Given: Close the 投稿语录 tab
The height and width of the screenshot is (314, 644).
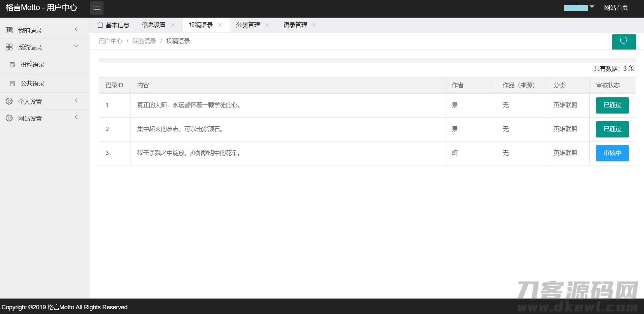Looking at the screenshot, I should 220,25.
